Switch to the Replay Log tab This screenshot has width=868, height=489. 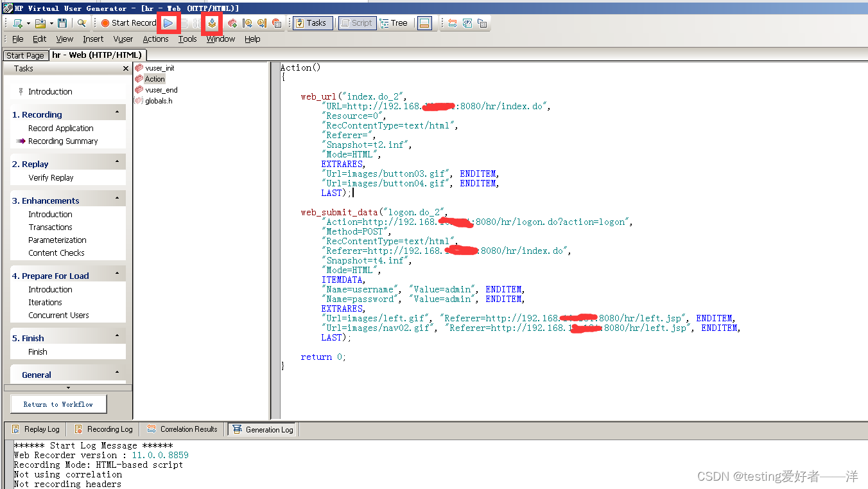pyautogui.click(x=36, y=429)
